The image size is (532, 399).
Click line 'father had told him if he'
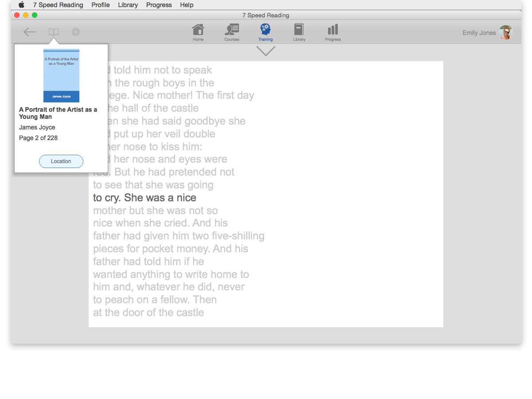click(x=149, y=262)
